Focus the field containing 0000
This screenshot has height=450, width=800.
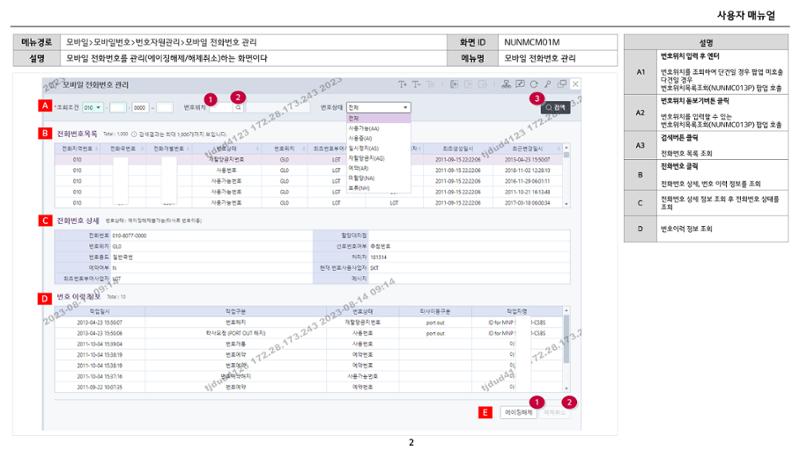coord(140,108)
